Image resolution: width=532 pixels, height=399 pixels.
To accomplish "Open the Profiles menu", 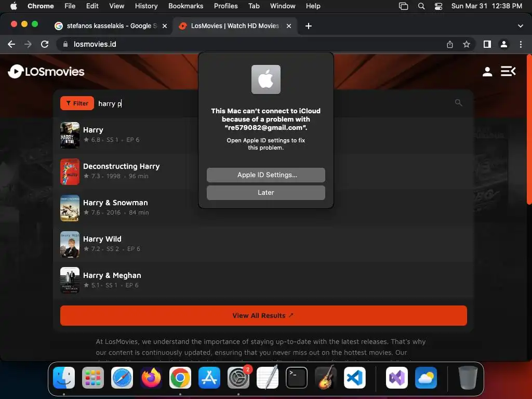I will [225, 6].
